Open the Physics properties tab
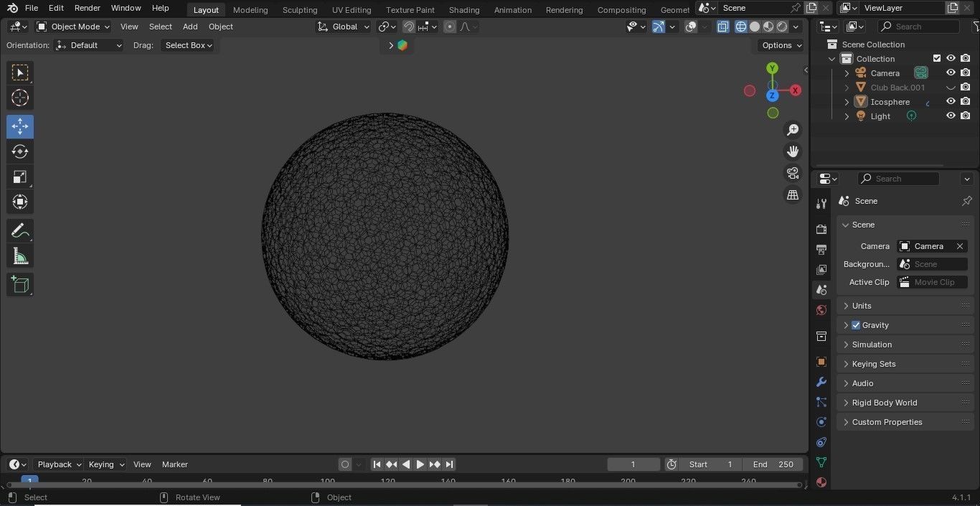Image resolution: width=980 pixels, height=506 pixels. tap(821, 422)
